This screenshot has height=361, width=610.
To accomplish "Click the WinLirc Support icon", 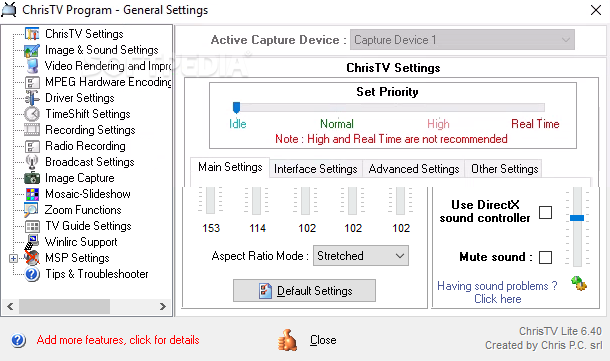I will pyautogui.click(x=32, y=241).
